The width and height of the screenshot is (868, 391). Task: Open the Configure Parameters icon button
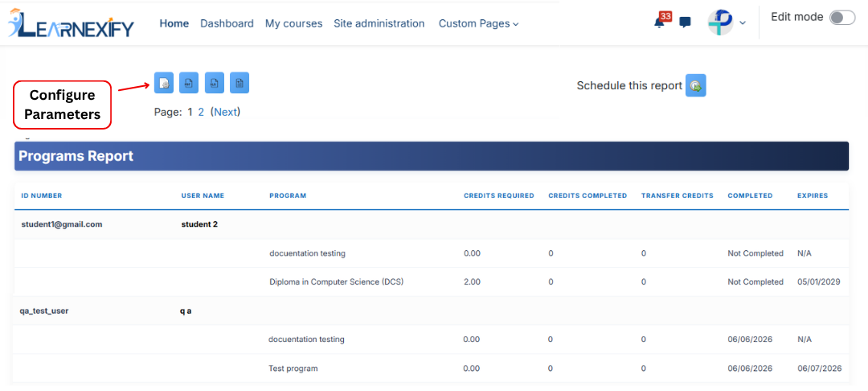164,83
